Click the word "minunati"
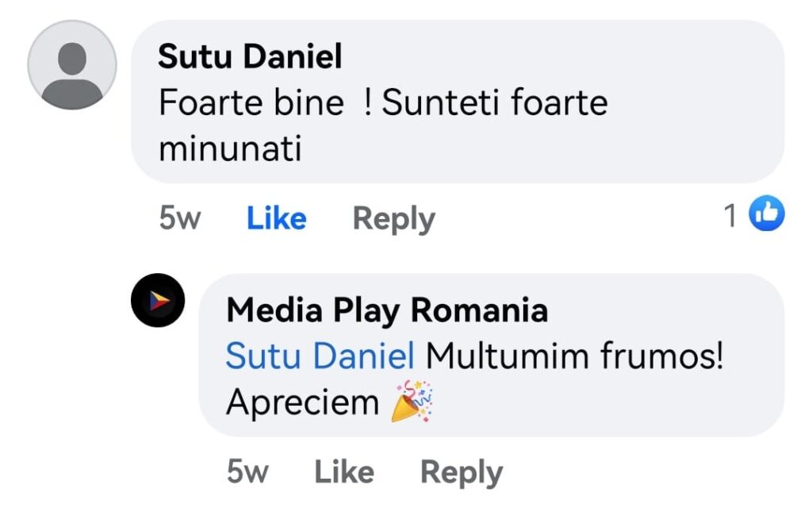Screen dimensions: 812x508 [230, 148]
